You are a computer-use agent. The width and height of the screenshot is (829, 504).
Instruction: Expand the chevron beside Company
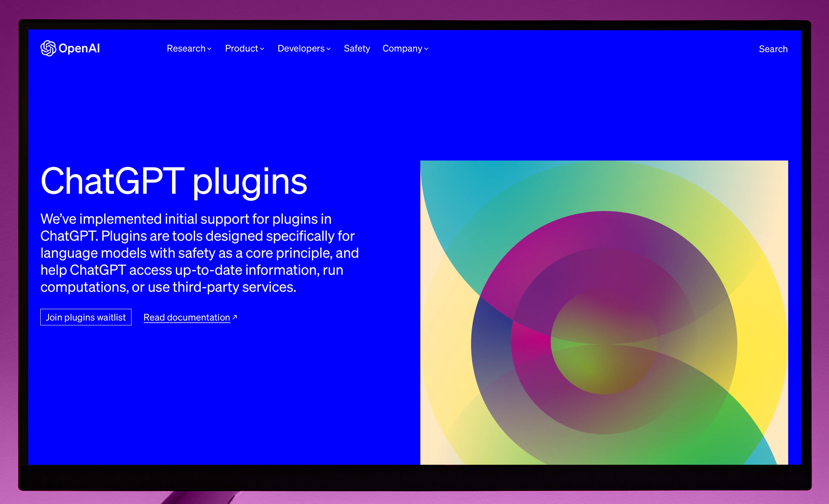click(426, 49)
